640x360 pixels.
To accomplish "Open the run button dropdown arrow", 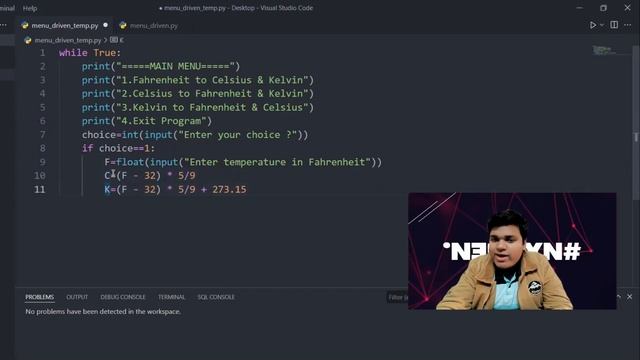I will pyautogui.click(x=602, y=25).
